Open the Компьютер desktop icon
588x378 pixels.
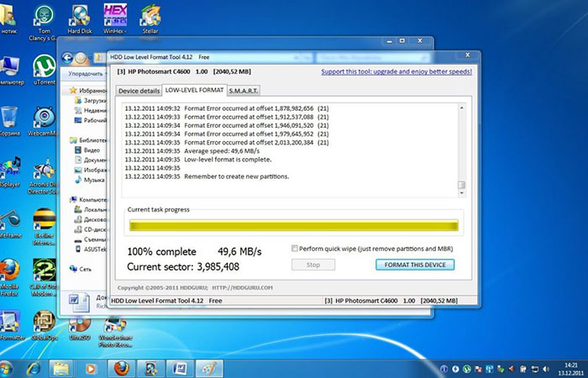pos(10,71)
